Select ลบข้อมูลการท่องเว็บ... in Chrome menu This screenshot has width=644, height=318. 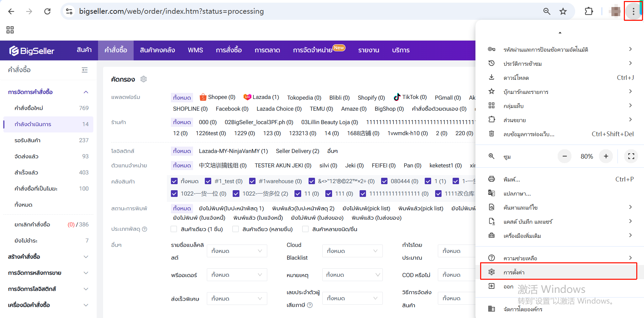tap(560, 134)
